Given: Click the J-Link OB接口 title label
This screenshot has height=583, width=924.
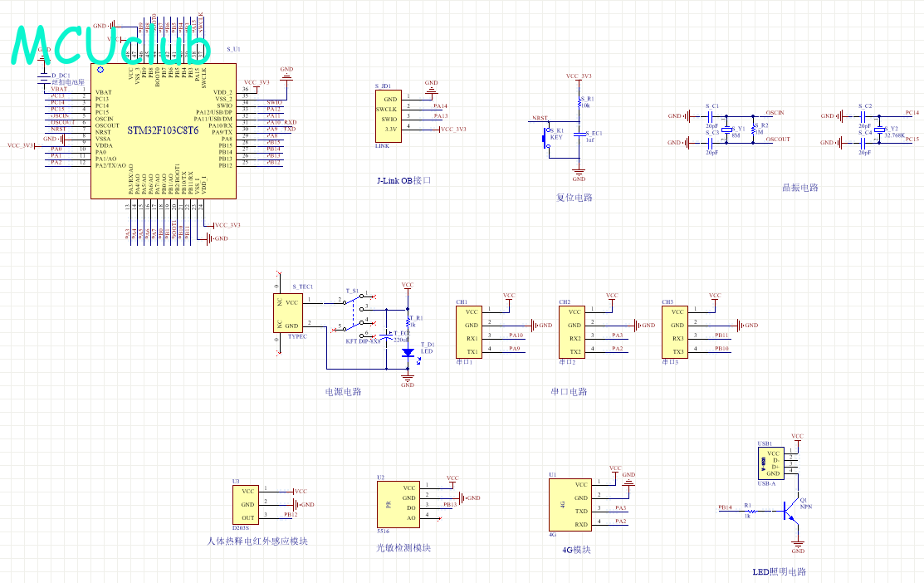Looking at the screenshot, I should 404,180.
